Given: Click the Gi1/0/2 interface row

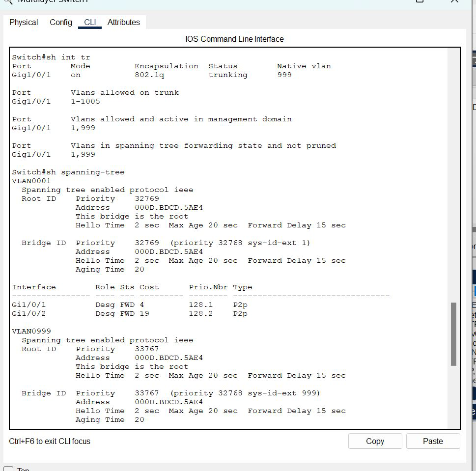Looking at the screenshot, I should (x=130, y=313).
